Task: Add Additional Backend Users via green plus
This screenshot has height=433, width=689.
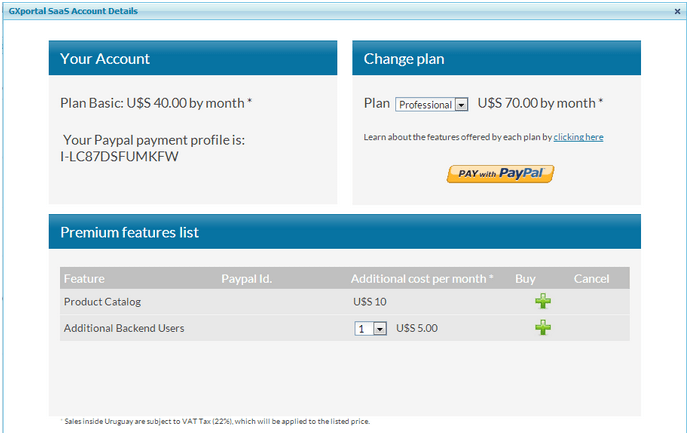Action: click(x=543, y=327)
